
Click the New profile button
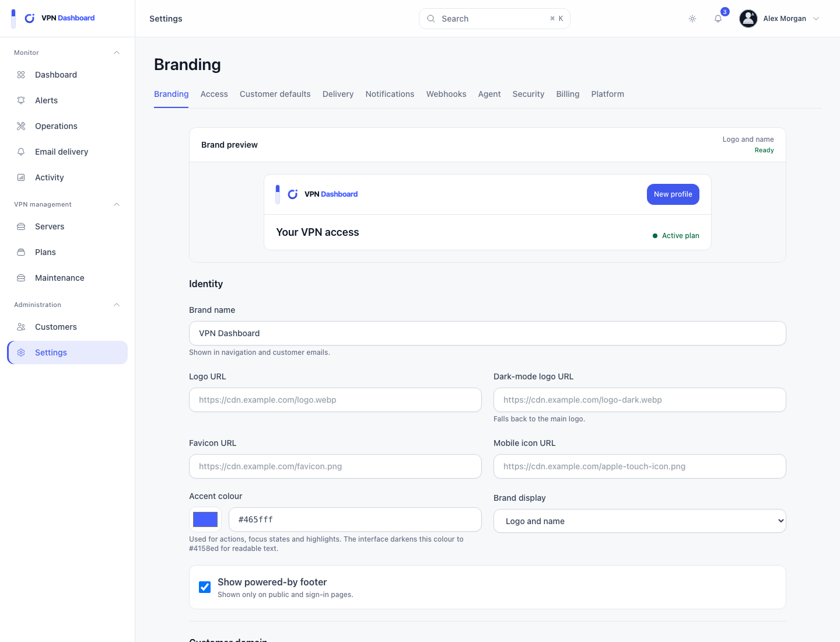coord(673,194)
